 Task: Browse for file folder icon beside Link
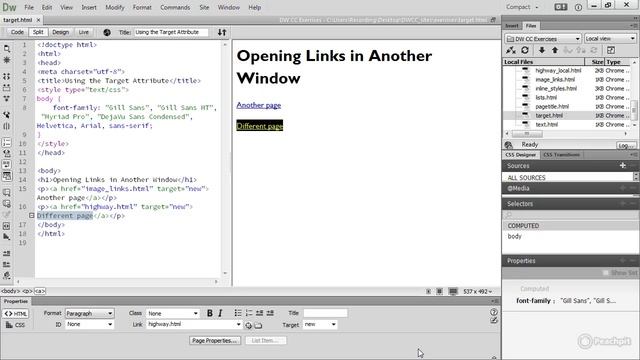258,325
